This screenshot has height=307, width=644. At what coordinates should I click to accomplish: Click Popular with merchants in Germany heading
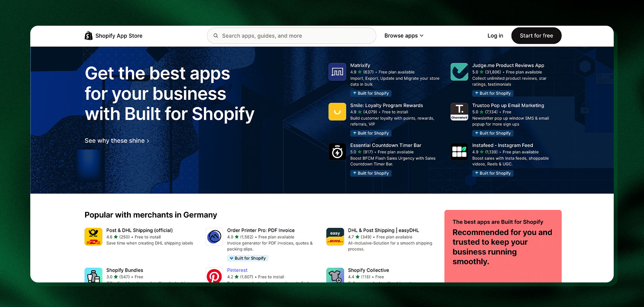pyautogui.click(x=151, y=215)
